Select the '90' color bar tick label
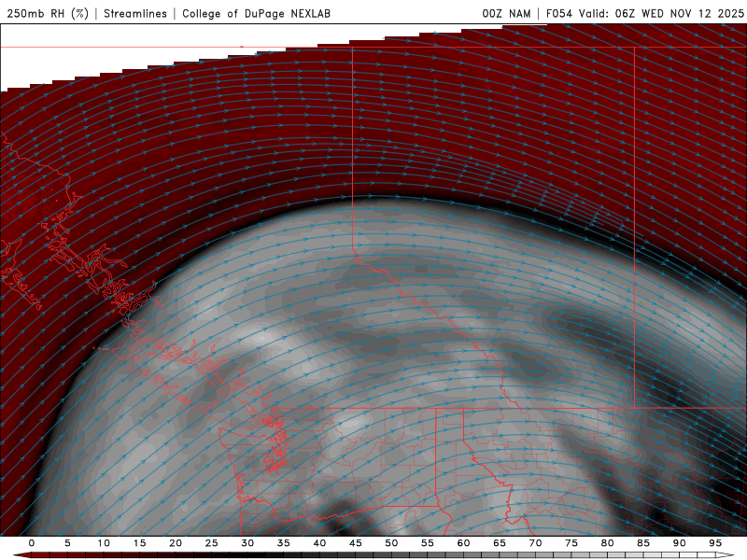747x560 pixels. pos(679,543)
